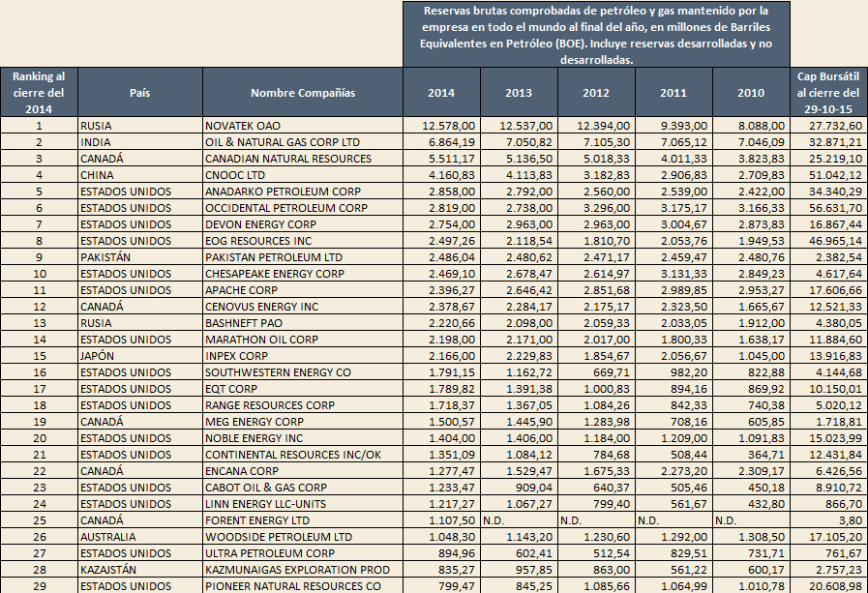The height and width of the screenshot is (593, 868).
Task: Click the FORENT ENERGY LTD cell
Action: 303,520
